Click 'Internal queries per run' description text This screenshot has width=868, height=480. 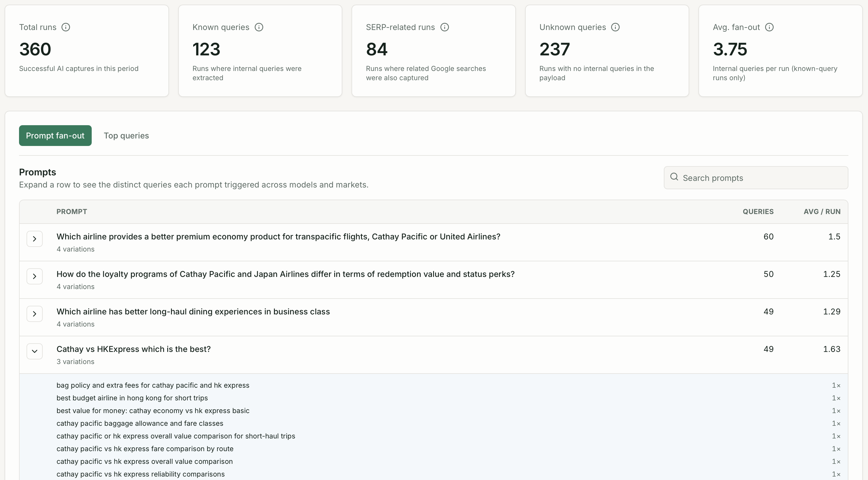775,73
